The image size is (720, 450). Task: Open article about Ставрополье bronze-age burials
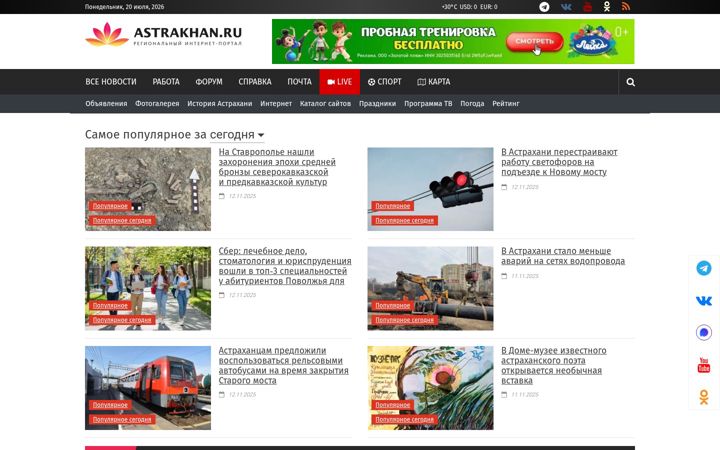coord(277,167)
